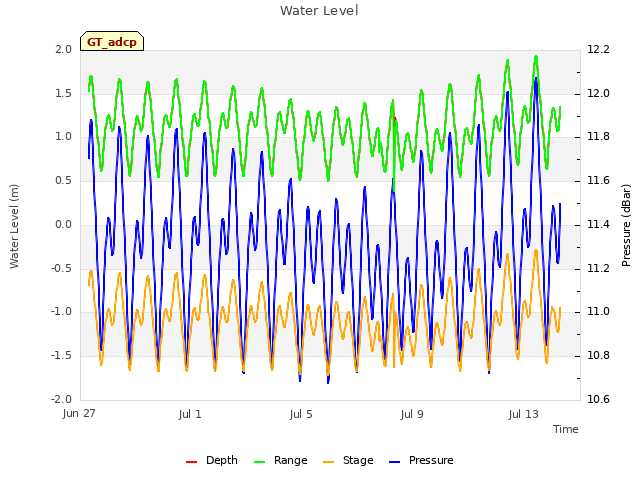Viewport: 640px width, 480px height.
Task: Click the Stage legend label
Action: pyautogui.click(x=358, y=460)
